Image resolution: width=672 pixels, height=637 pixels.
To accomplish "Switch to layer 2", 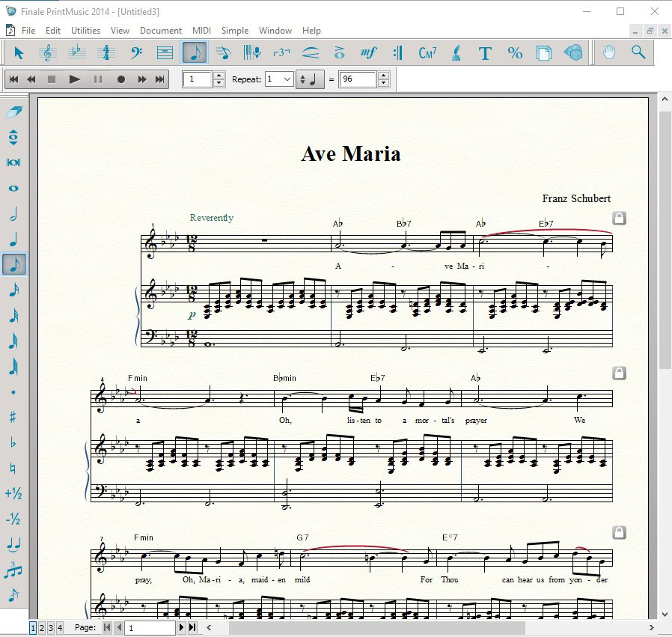I will tap(42, 628).
